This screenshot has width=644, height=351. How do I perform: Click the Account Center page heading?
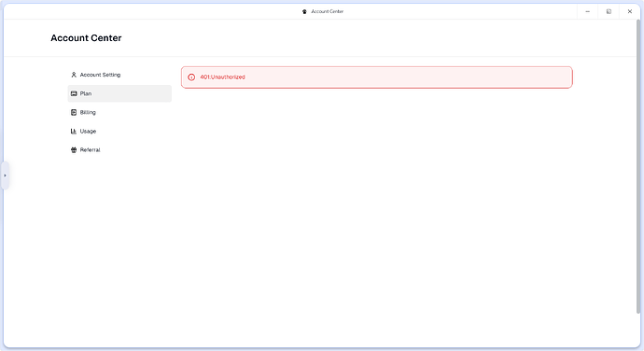tap(86, 38)
